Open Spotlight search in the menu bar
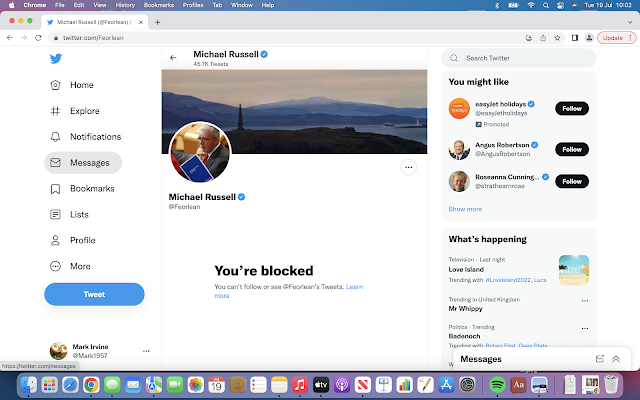The height and width of the screenshot is (400, 640). pyautogui.click(x=546, y=5)
